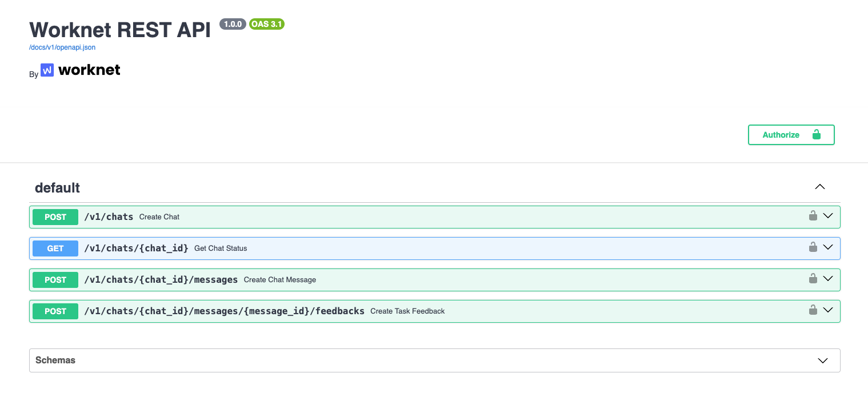
Task: Click the GET badge for Get Chat Status
Action: [55, 248]
